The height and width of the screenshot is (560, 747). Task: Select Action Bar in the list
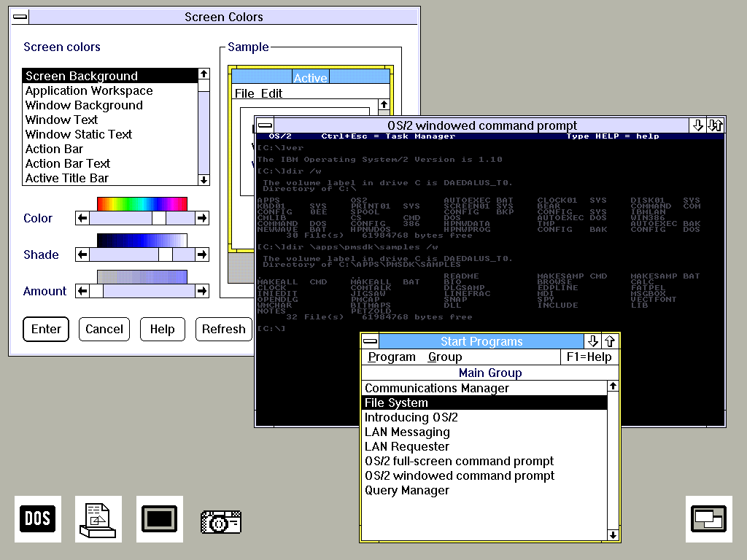click(110, 149)
